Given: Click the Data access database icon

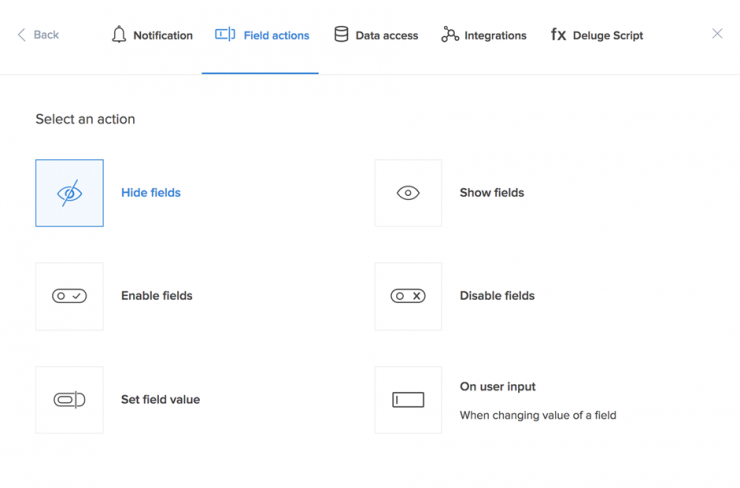Looking at the screenshot, I should (x=341, y=34).
